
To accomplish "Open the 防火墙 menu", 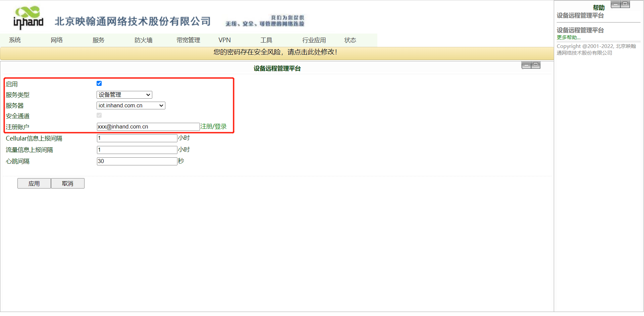I will click(x=144, y=40).
